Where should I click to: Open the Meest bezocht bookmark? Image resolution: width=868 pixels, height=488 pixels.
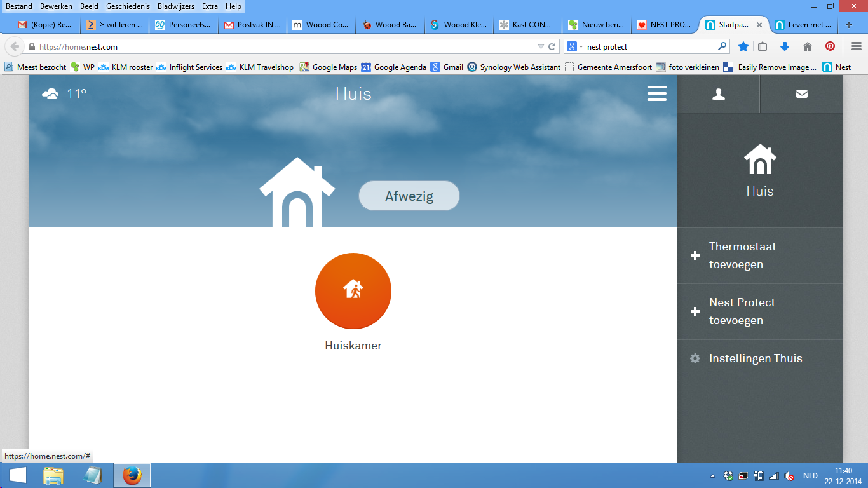tap(36, 67)
